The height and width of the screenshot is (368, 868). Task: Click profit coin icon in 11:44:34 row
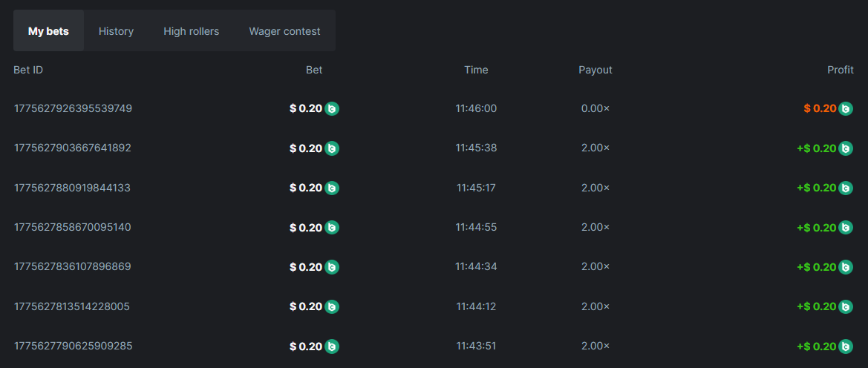[x=846, y=267]
